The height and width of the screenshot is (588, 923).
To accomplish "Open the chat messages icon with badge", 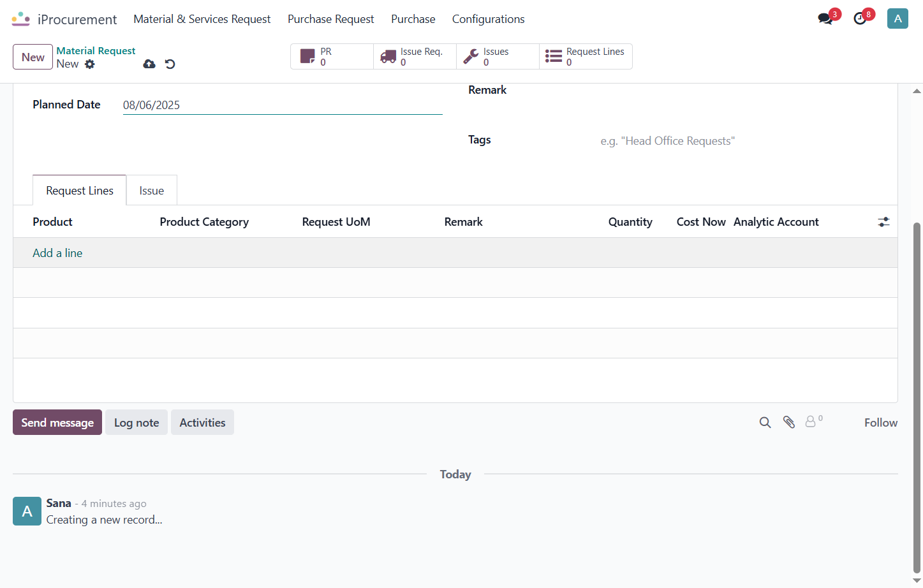I will pos(825,18).
